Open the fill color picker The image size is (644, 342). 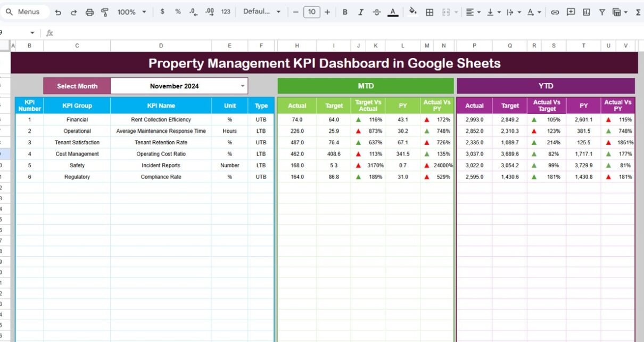(x=412, y=12)
